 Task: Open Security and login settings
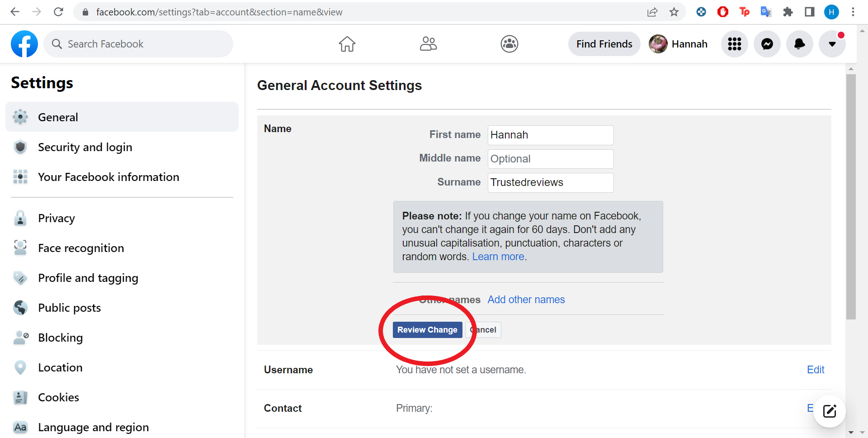coord(122,147)
